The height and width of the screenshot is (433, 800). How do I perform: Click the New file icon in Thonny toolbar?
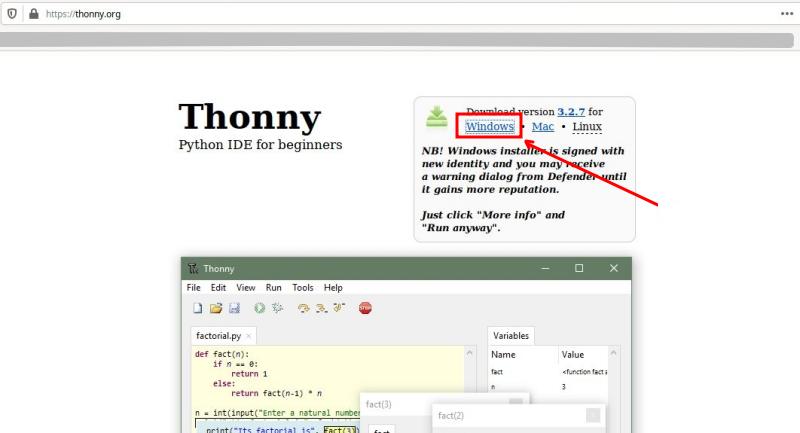coord(198,309)
